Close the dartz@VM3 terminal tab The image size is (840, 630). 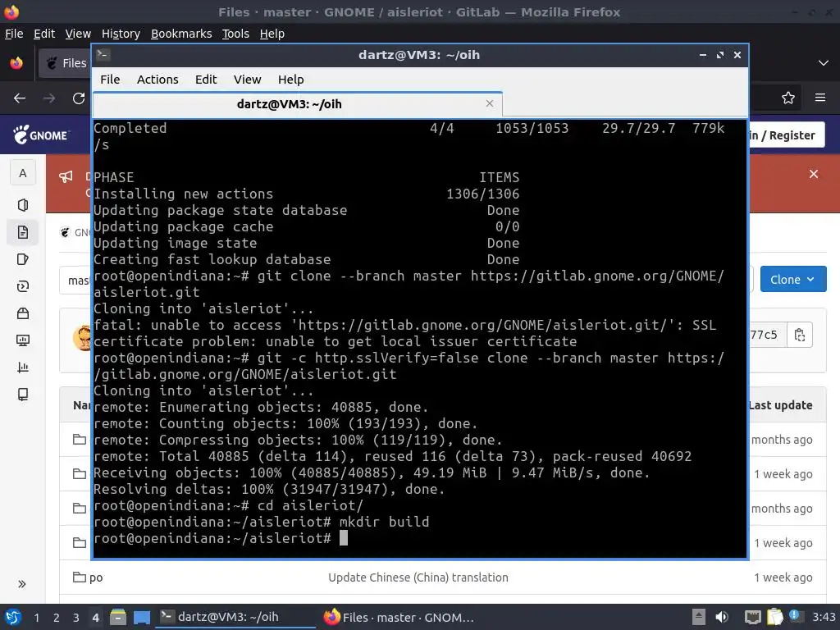pyautogui.click(x=489, y=103)
